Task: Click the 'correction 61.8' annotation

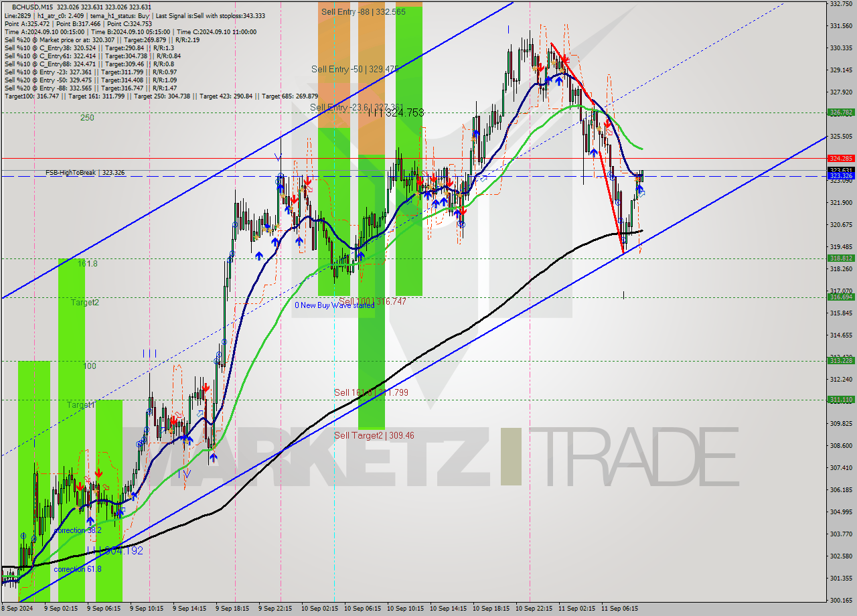Action: (x=78, y=569)
